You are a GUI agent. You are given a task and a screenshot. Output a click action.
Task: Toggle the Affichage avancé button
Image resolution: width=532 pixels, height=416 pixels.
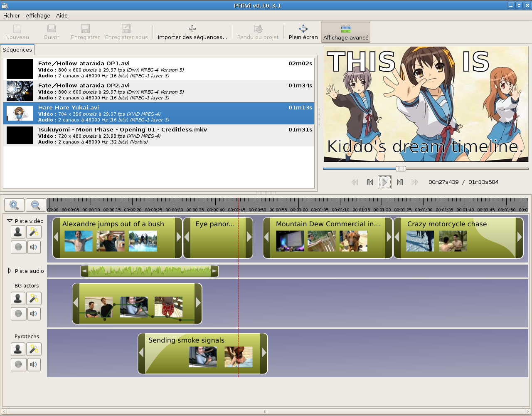(346, 32)
